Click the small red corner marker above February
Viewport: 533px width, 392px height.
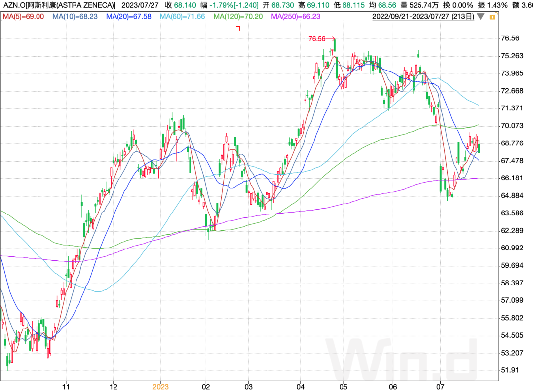click(x=238, y=28)
